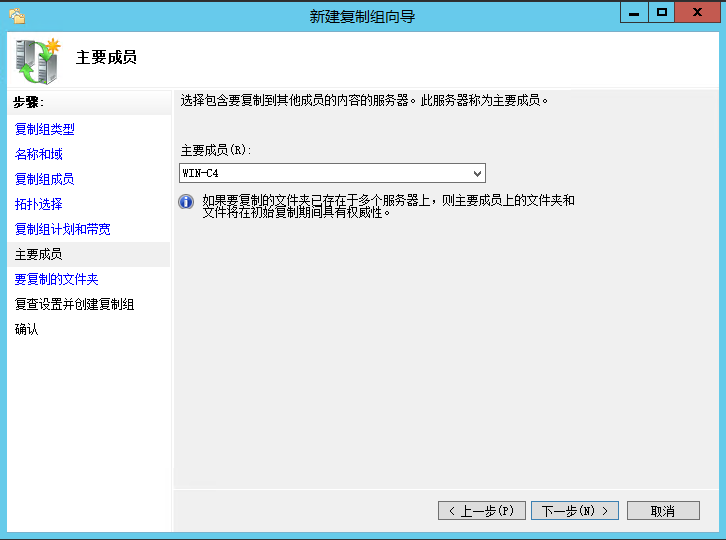Screen dimensions: 726x540
Task: Go to the 名称和域 step
Action: (x=38, y=154)
